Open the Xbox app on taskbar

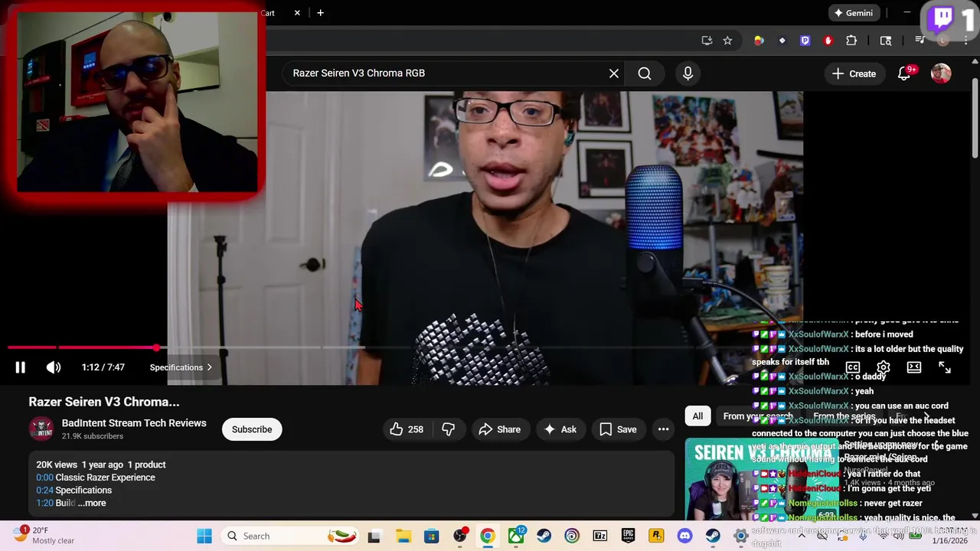coord(517,536)
